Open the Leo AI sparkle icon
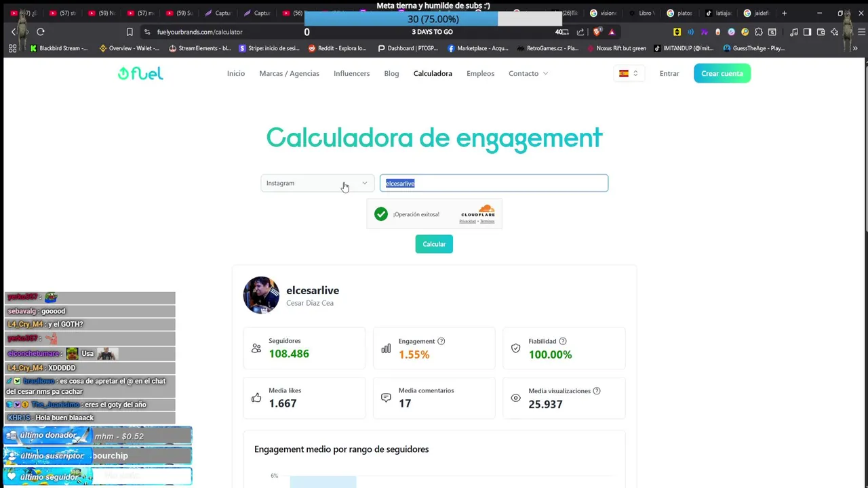The height and width of the screenshot is (488, 868). (834, 32)
